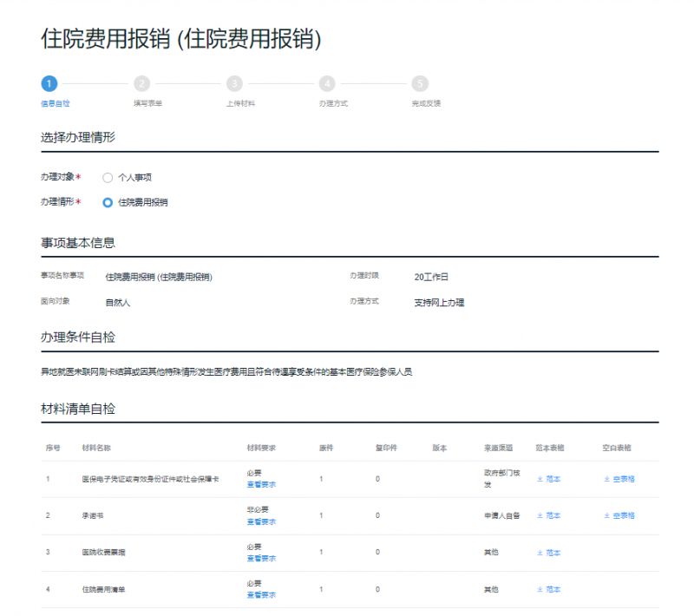Select step 4 办理方式
This screenshot has width=694, height=616.
pos(328,86)
